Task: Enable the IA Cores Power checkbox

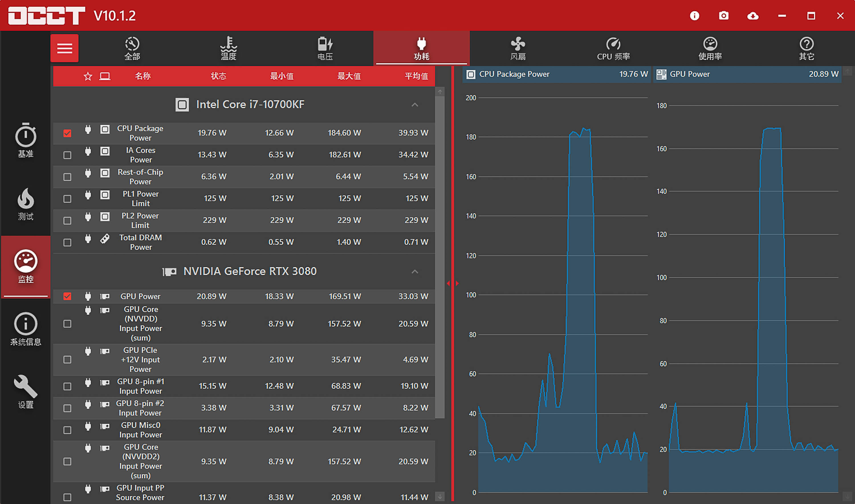Action: click(x=67, y=155)
